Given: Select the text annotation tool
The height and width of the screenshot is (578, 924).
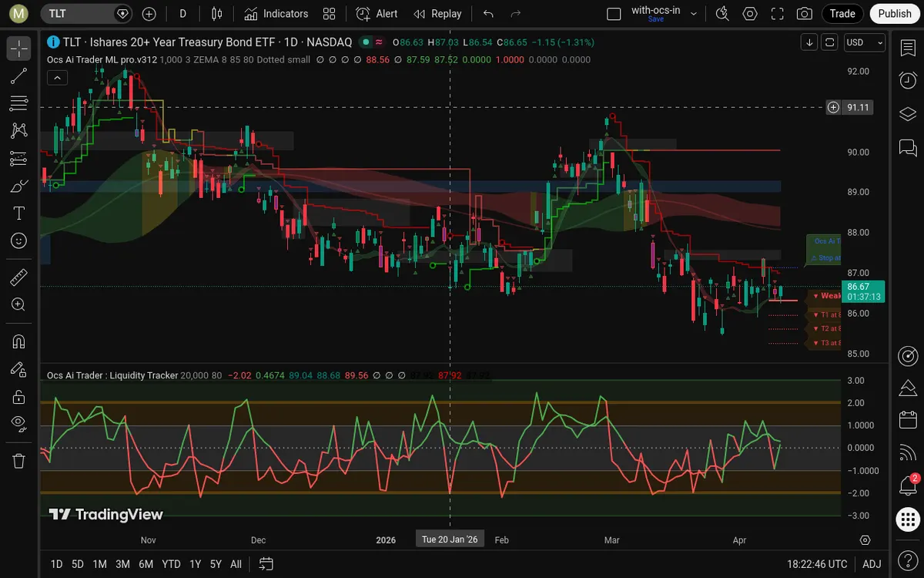Looking at the screenshot, I should coord(19,213).
